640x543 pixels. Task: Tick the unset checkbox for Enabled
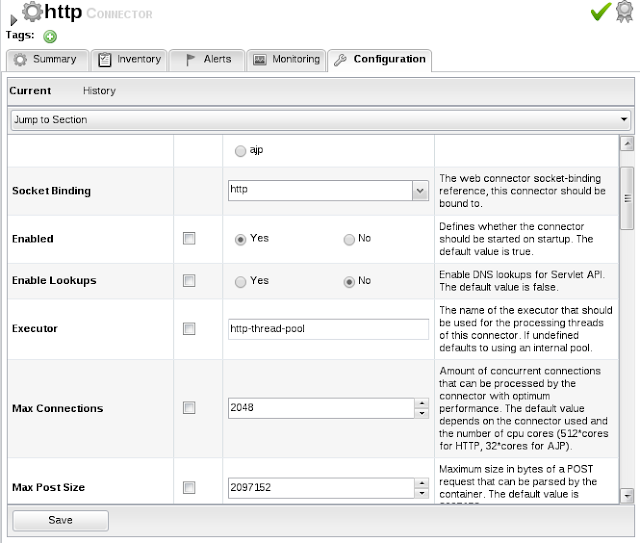(x=189, y=240)
